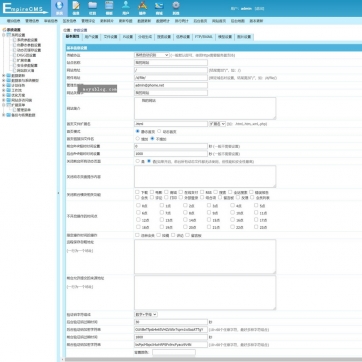
Task: Check the 12点 hour checkbox
Action: pos(138,220)
